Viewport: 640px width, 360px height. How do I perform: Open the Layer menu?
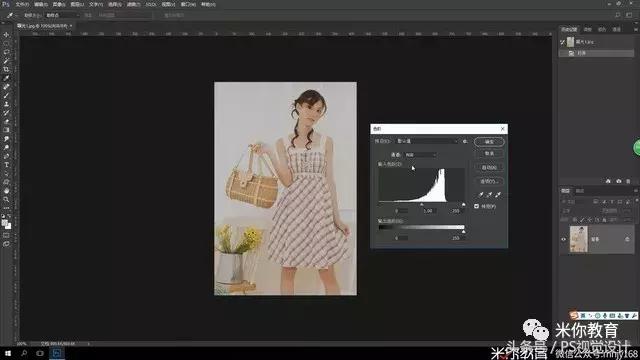pos(77,4)
